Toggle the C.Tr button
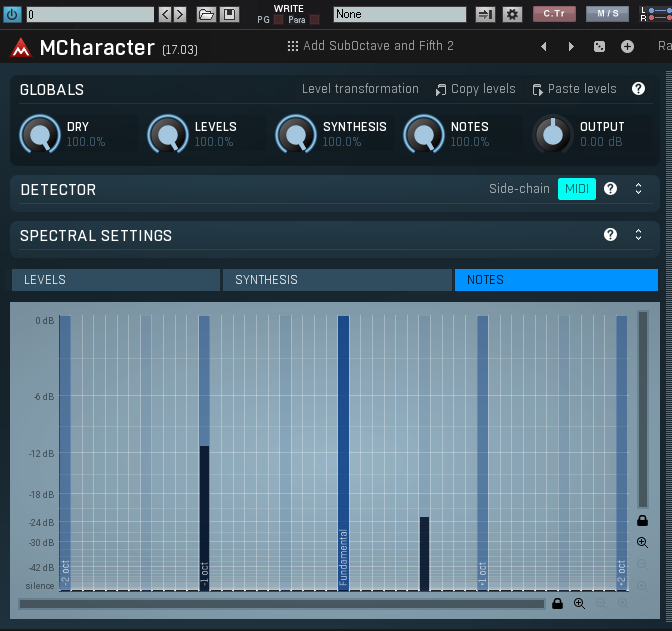 point(554,14)
